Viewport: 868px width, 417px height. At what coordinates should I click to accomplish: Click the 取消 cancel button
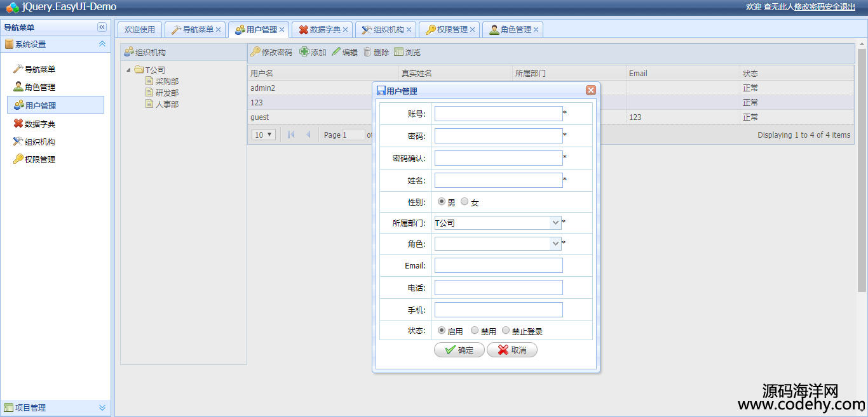click(x=512, y=350)
